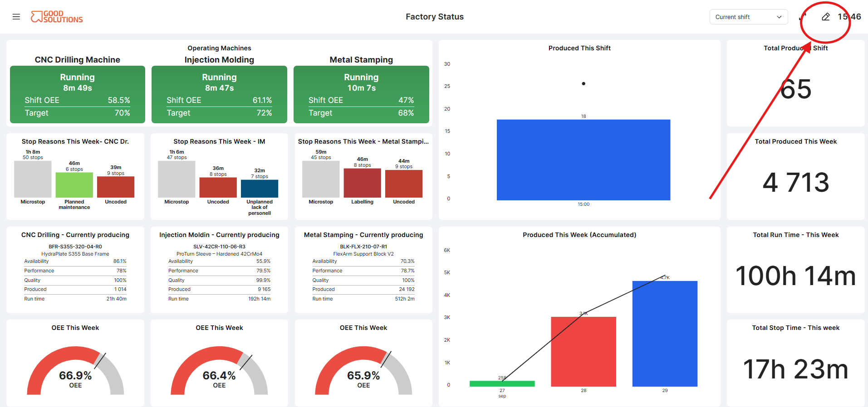This screenshot has width=868, height=407.
Task: Open the hamburger navigation menu
Action: click(16, 17)
